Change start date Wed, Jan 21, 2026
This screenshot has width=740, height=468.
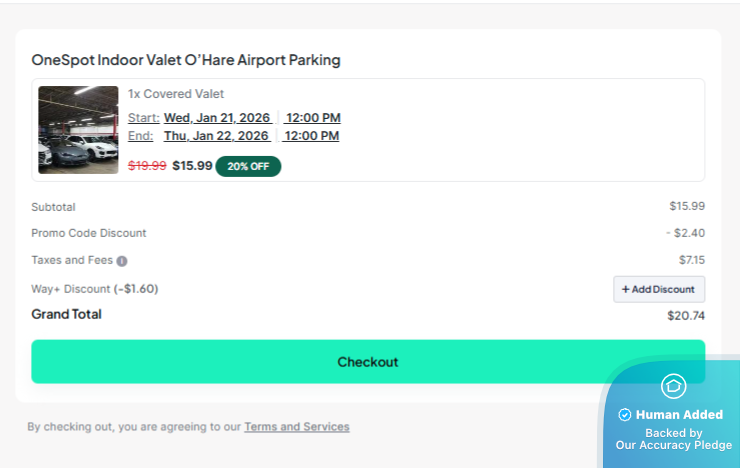point(217,118)
